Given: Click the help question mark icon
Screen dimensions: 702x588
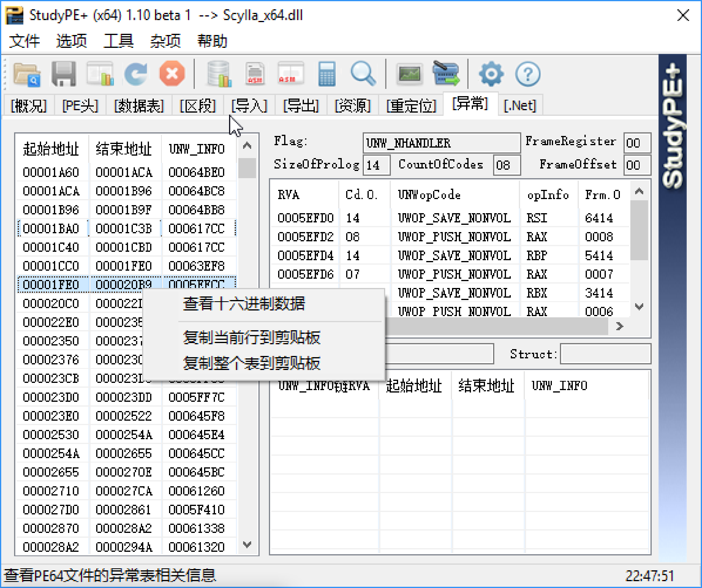Looking at the screenshot, I should (x=528, y=74).
